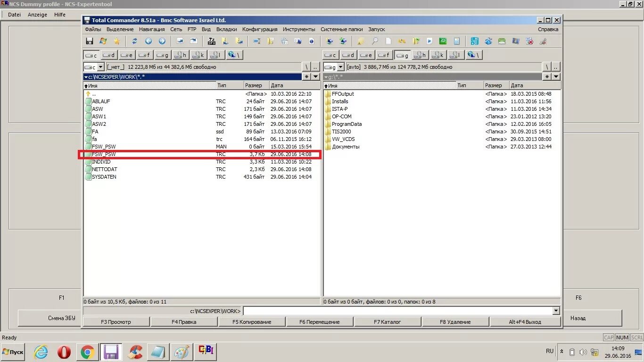Select the ISTA-P folder in right panel
Screen dimensions: 644x362
442,109
